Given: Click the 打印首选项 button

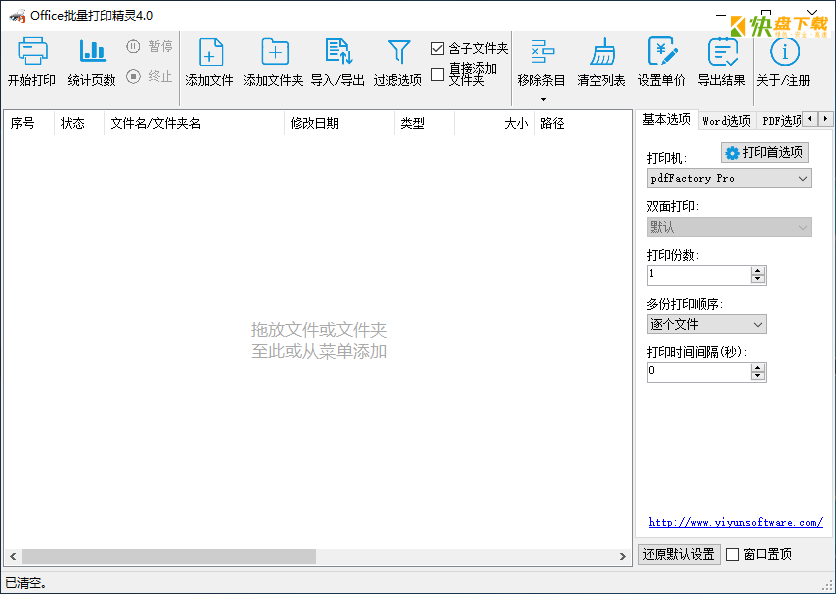Looking at the screenshot, I should point(765,153).
